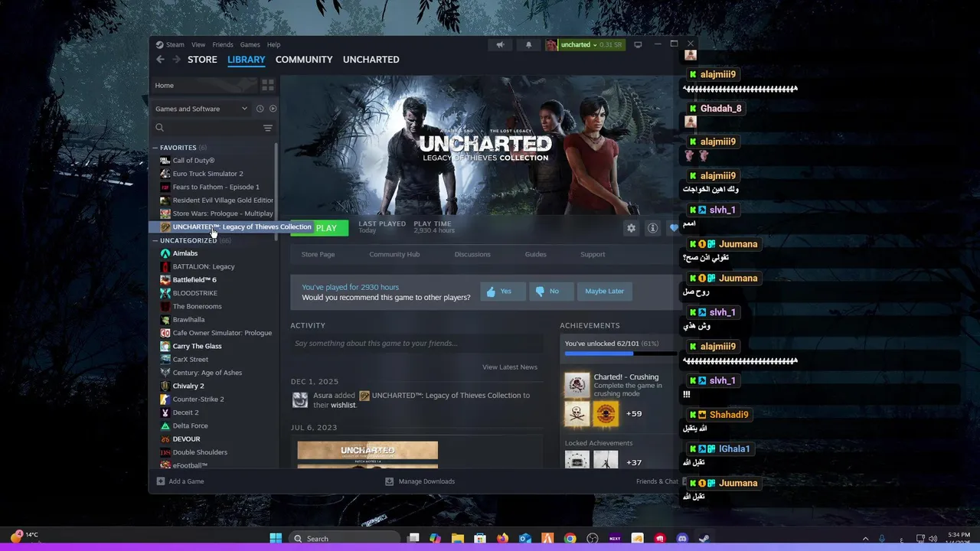Image resolution: width=980 pixels, height=551 pixels.
Task: Click the Windows taskbar Search box
Action: pyautogui.click(x=345, y=539)
